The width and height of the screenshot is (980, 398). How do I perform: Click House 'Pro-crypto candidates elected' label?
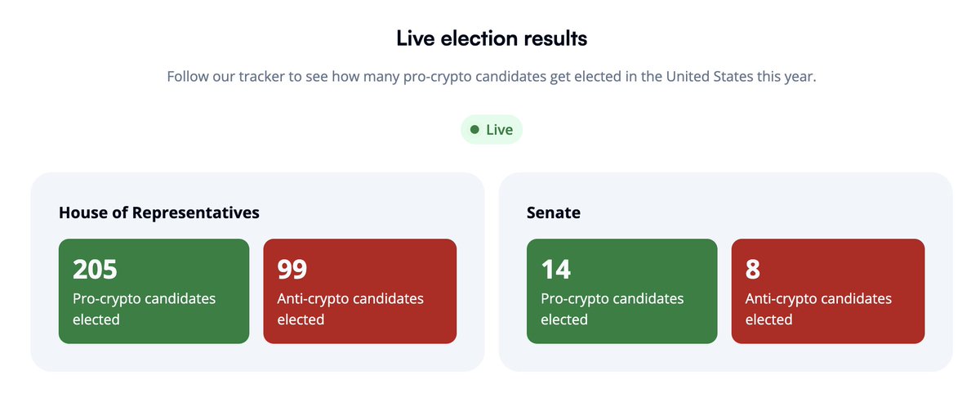coord(145,309)
